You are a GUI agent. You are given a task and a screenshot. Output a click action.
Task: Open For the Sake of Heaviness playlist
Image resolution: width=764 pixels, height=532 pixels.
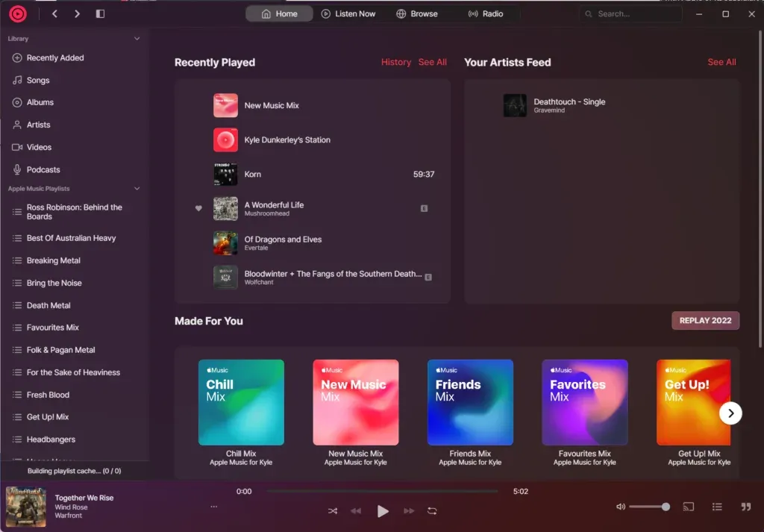pos(74,372)
